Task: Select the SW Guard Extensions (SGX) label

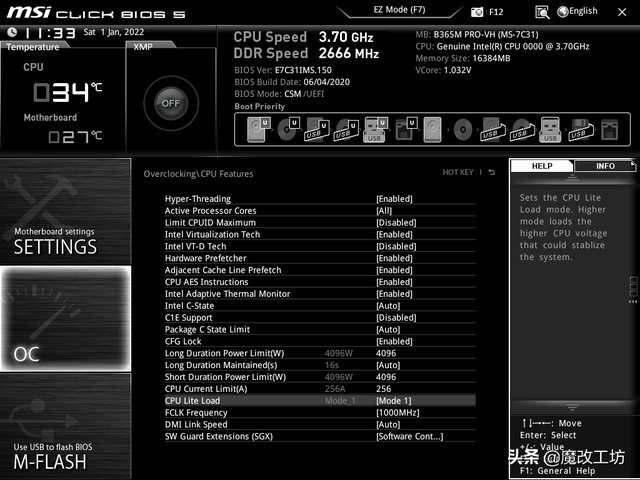Action: (219, 436)
